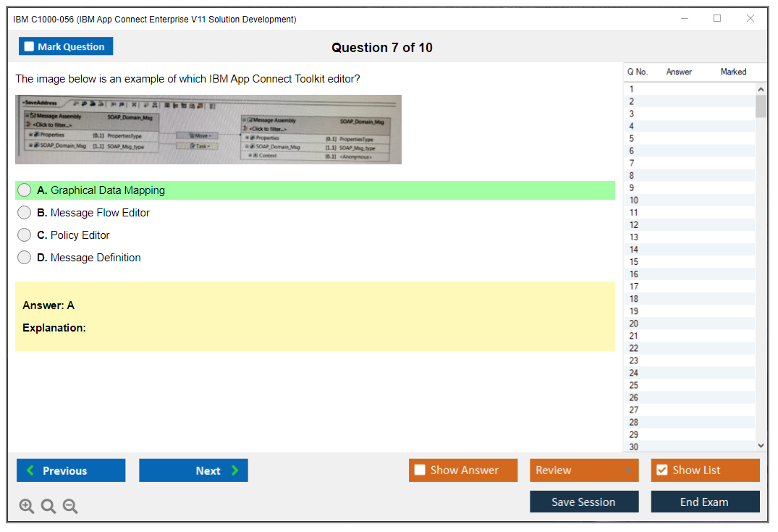Toggle the Mark Question checkbox

[x=30, y=47]
